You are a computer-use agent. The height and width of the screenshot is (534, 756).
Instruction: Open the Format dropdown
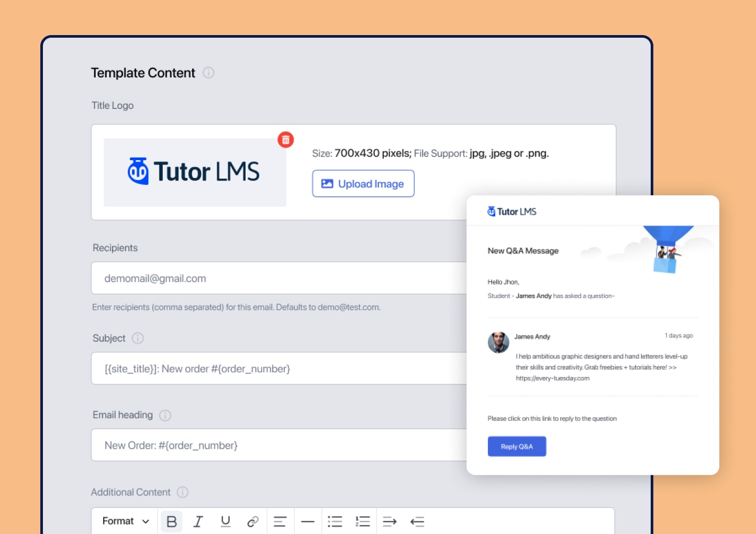point(126,521)
